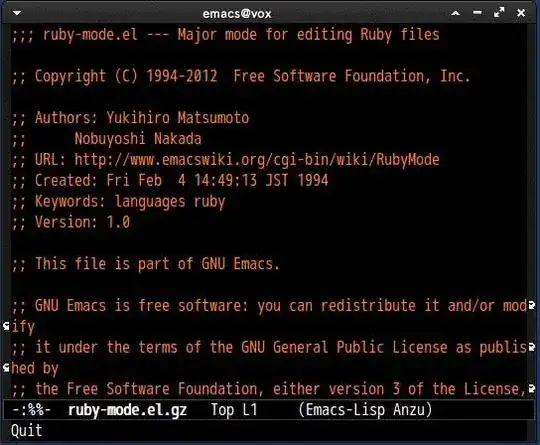Click the line starting 'the Free Software Foundation, either'
Image resolution: width=540 pixels, height=445 pixels.
pyautogui.click(x=269, y=389)
